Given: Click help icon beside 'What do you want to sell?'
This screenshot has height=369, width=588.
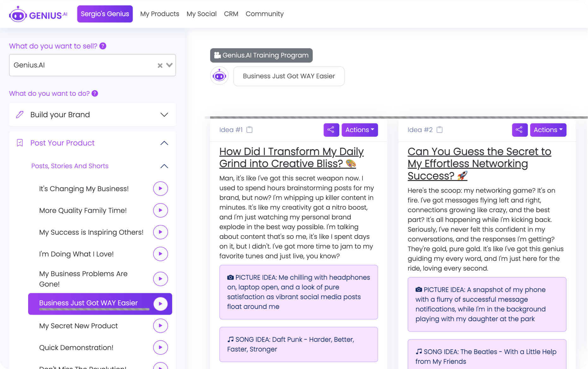Looking at the screenshot, I should coord(103,46).
